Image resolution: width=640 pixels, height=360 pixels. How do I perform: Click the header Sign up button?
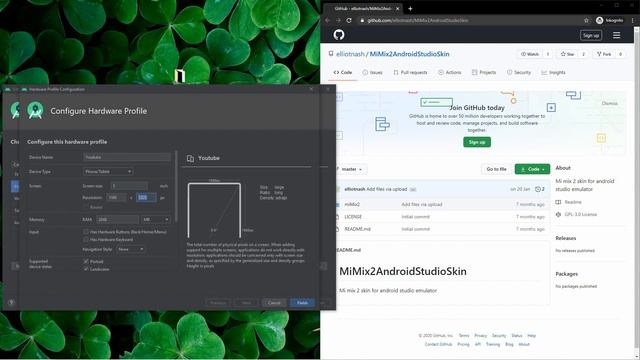[x=591, y=36]
